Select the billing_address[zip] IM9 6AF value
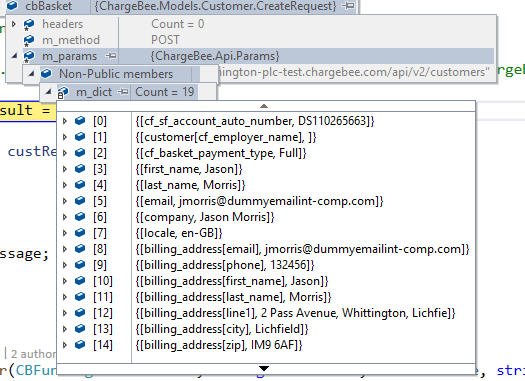525x381 pixels. pos(219,345)
